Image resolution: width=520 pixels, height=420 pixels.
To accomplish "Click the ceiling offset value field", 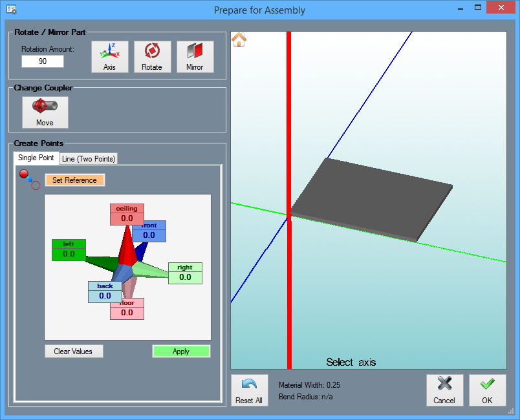I will 127,218.
